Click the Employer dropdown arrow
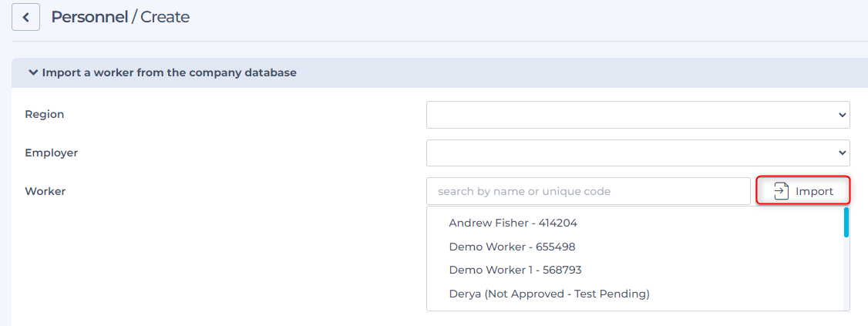Screen dimensions: 868x326 pos(841,153)
